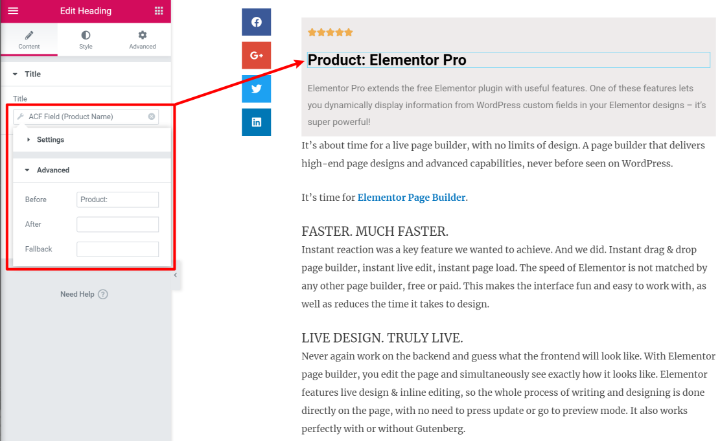
Task: Click the wrench icon in ACF field
Action: point(21,117)
